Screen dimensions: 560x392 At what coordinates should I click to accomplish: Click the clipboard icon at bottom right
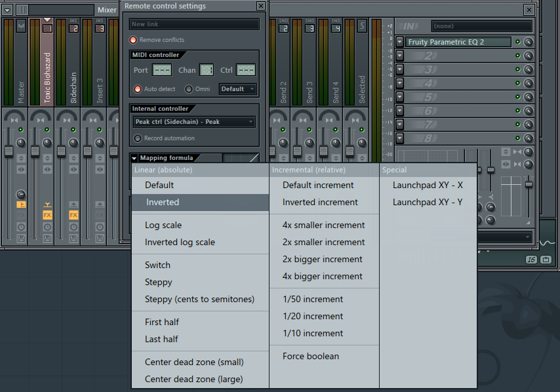point(546,260)
